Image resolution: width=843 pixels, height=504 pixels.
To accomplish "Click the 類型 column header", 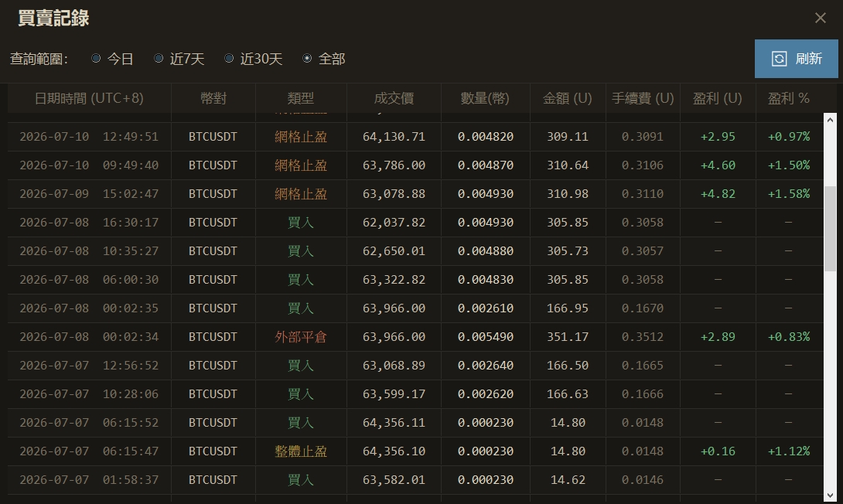I will (301, 98).
